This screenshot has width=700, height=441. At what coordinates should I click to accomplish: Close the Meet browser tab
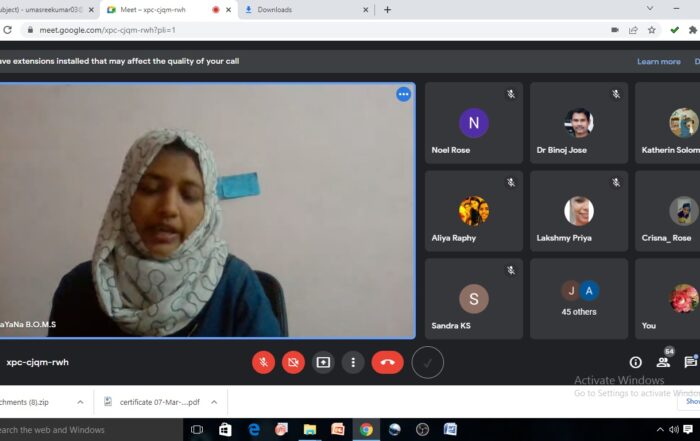tap(229, 9)
